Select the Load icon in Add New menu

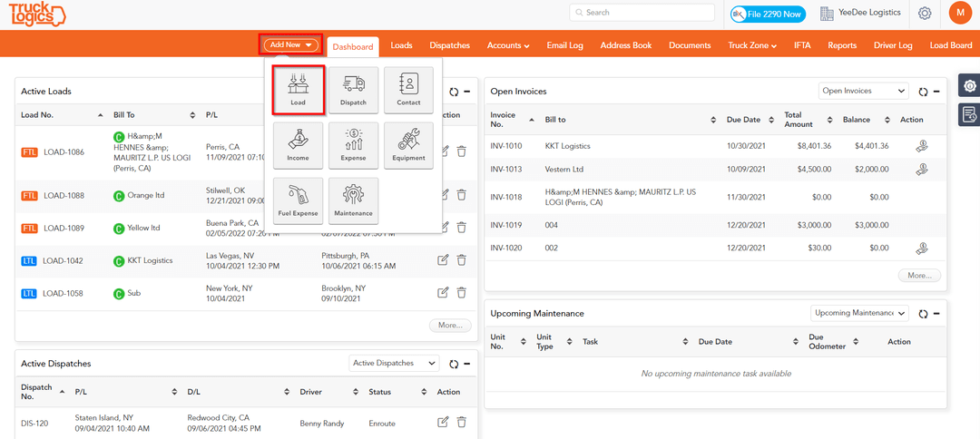pos(298,90)
